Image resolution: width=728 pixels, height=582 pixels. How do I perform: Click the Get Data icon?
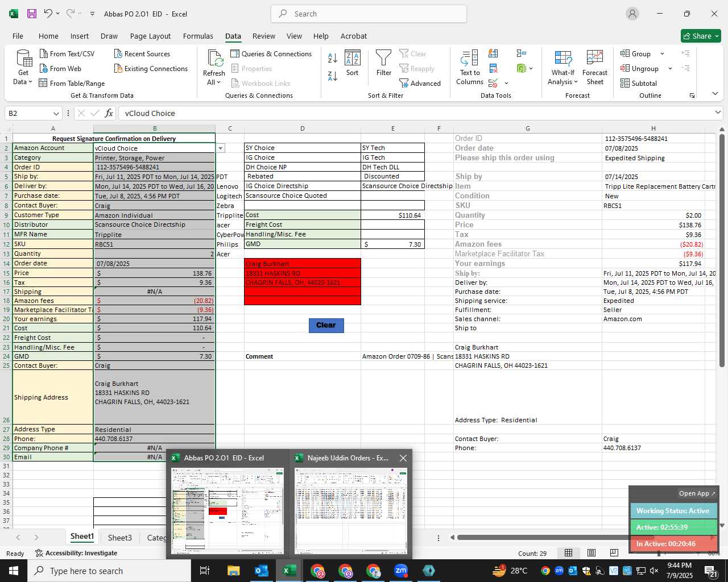point(24,59)
